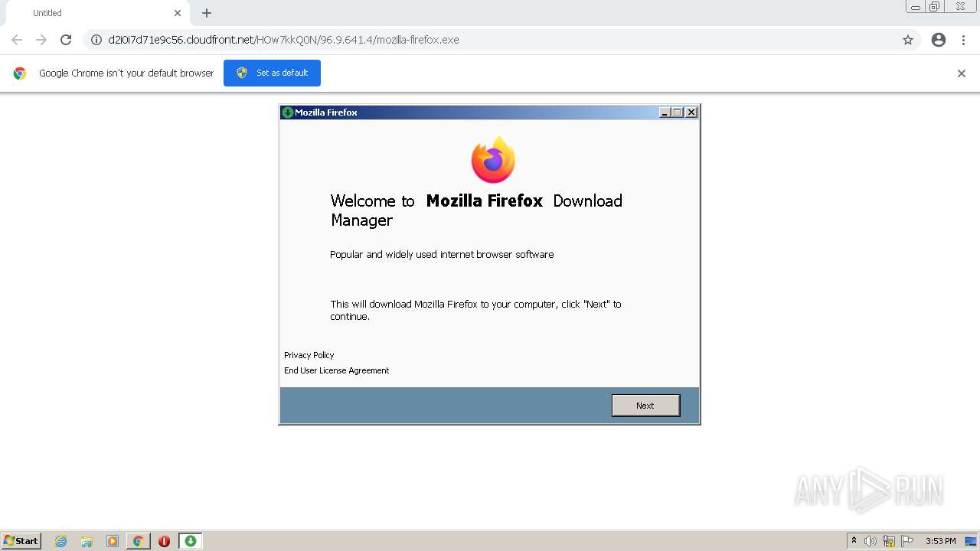980x551 pixels.
Task: Dismiss the default browser notification bar
Action: coord(962,73)
